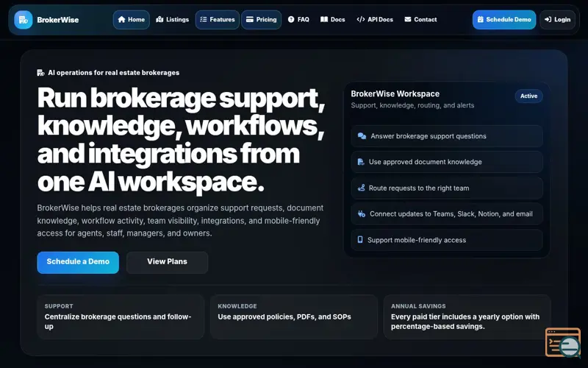Click the 'Support, knowledge, routing, and alerts' subtitle

(412, 105)
